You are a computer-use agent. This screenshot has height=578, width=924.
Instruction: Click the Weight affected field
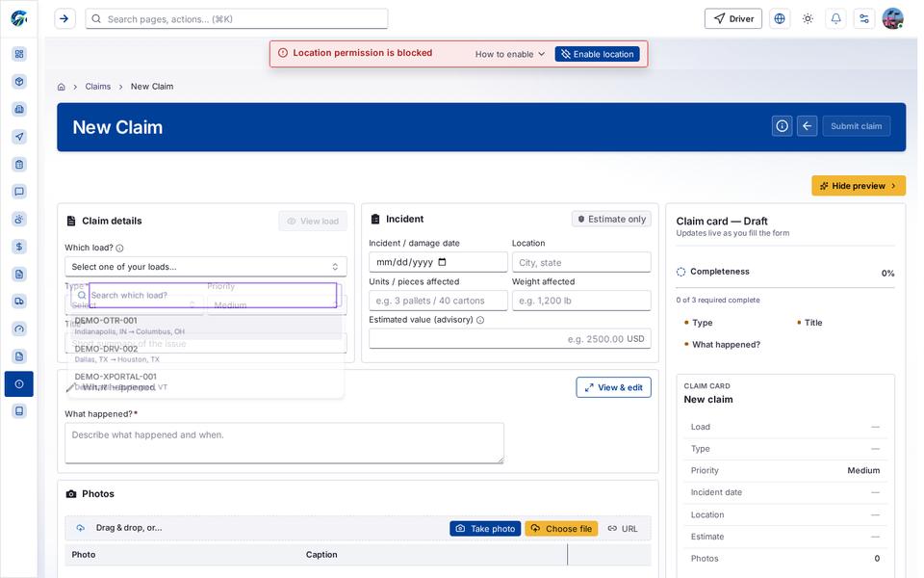(x=581, y=301)
